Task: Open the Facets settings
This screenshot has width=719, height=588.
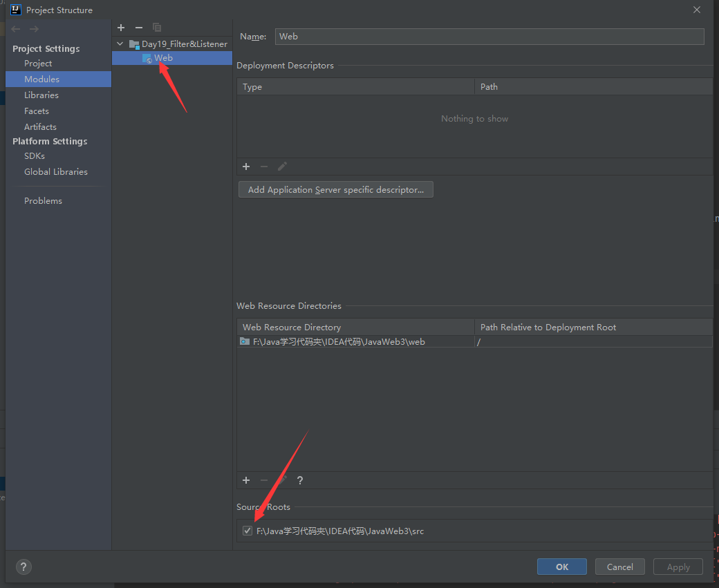Action: pos(37,111)
